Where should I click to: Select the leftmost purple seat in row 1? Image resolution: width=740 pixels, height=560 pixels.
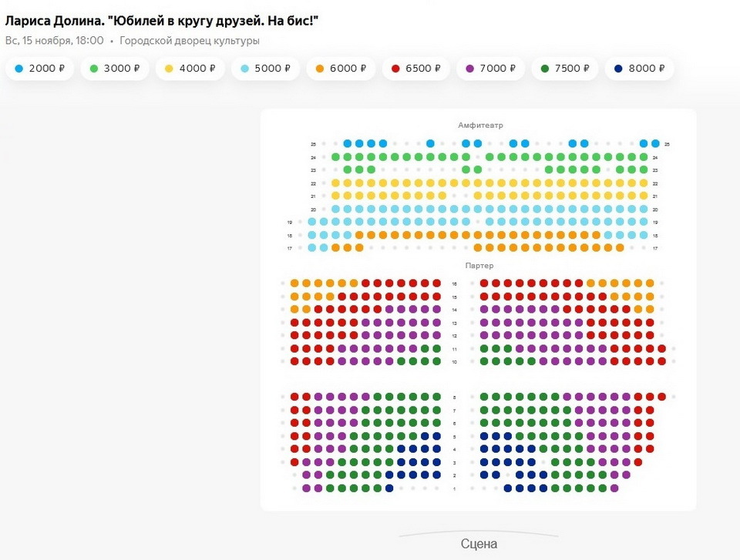tap(306, 488)
